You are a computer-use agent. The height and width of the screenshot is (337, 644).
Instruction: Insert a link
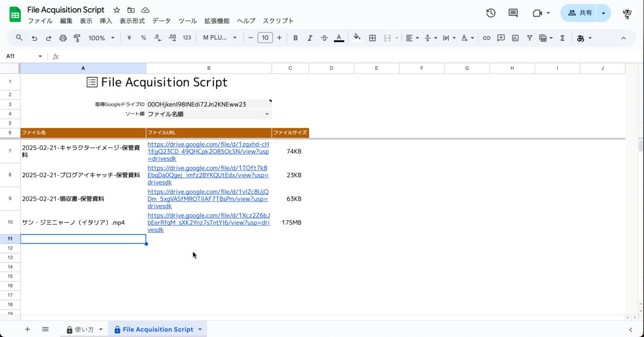coord(487,38)
